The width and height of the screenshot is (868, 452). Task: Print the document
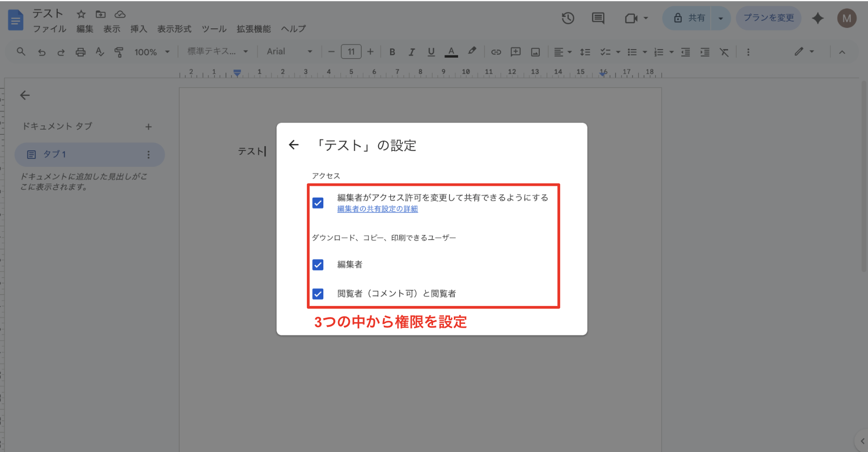pos(80,52)
